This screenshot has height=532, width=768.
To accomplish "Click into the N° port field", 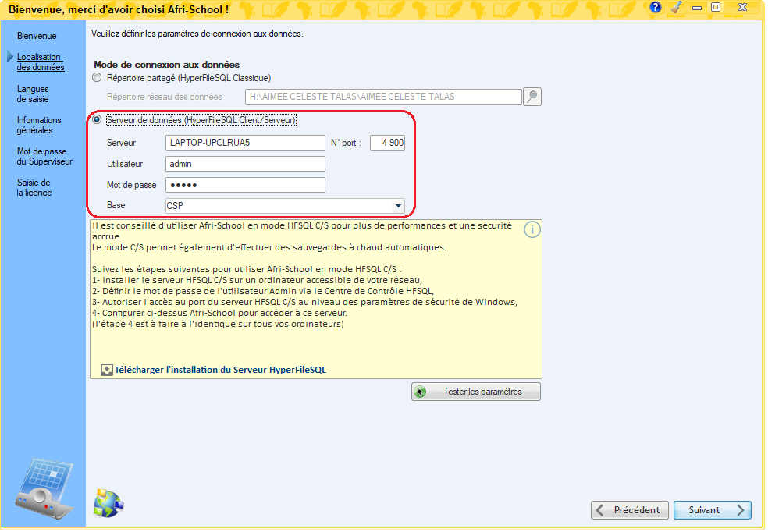I will coord(387,143).
